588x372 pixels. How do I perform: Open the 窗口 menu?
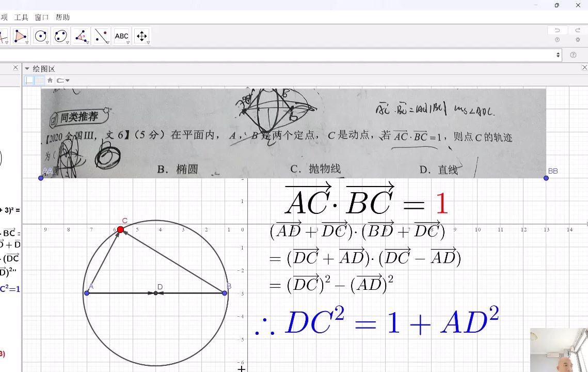42,17
